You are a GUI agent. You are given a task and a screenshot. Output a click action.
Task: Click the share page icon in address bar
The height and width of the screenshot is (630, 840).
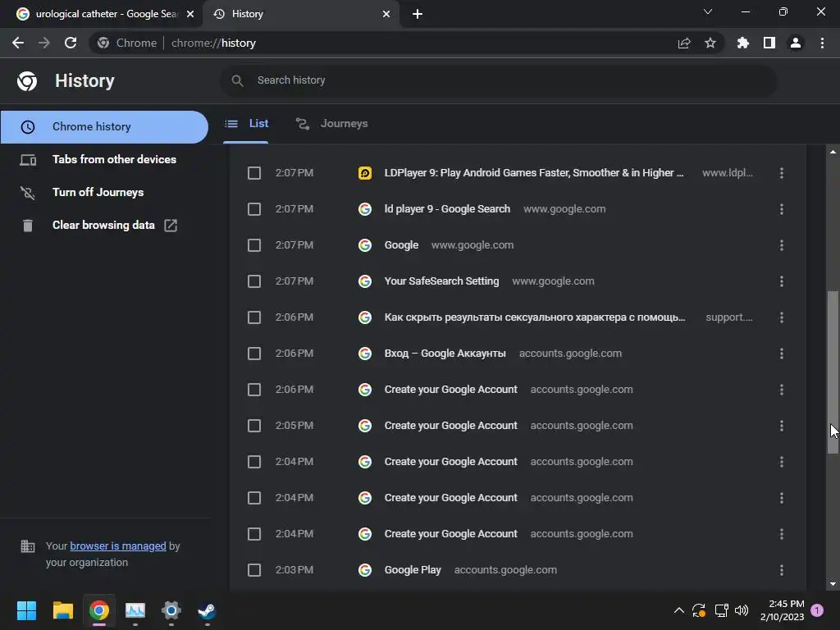(x=684, y=43)
